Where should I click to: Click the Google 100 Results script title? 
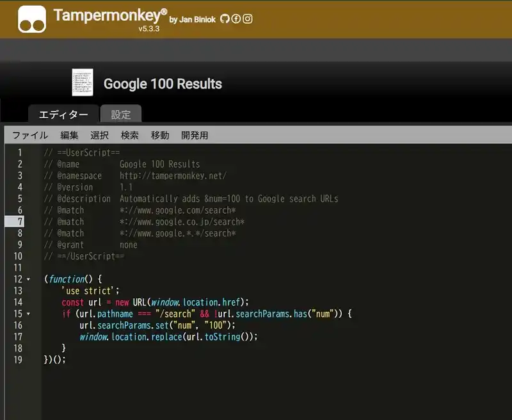tap(163, 84)
